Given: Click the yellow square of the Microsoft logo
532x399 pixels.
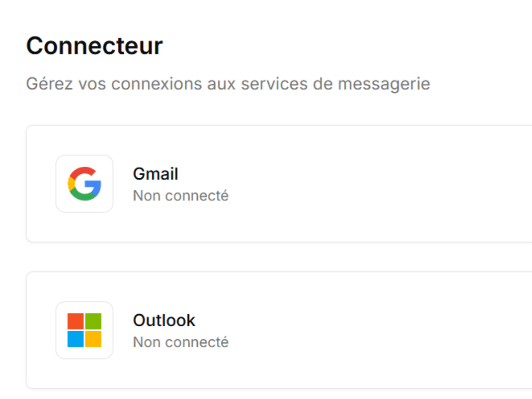Looking at the screenshot, I should tap(94, 340).
